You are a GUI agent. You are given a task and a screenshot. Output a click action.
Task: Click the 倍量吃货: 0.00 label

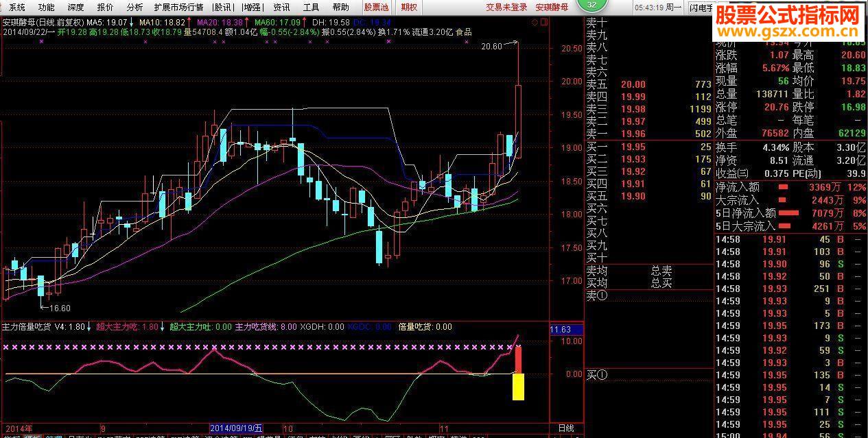click(425, 327)
